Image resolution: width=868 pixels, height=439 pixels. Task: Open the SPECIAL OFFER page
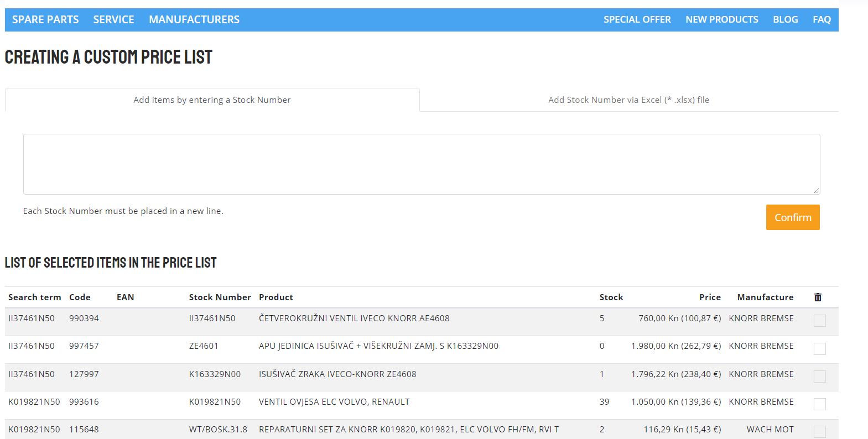click(x=637, y=19)
